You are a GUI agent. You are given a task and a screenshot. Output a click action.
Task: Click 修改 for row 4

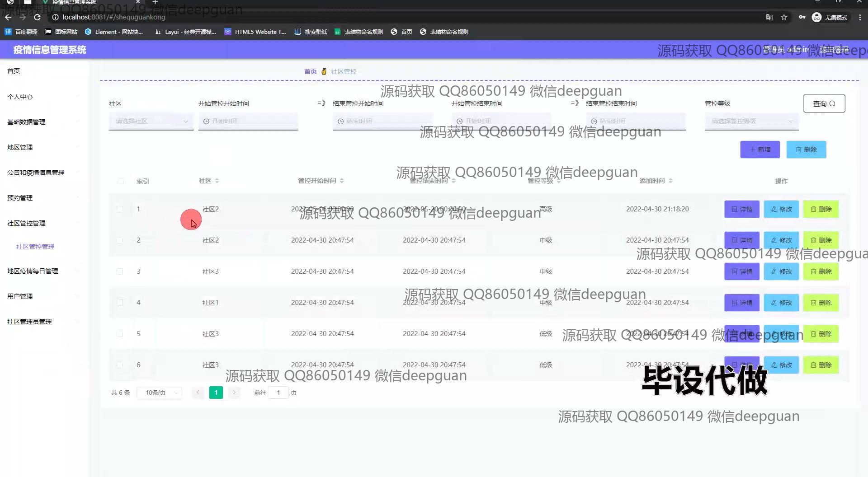[781, 303]
